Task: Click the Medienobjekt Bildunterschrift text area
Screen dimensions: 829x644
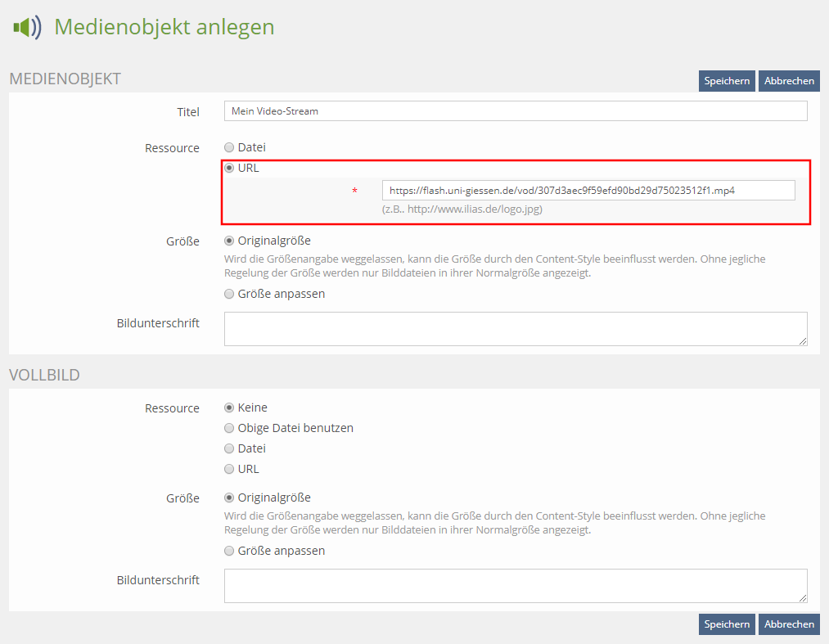Action: coord(516,329)
